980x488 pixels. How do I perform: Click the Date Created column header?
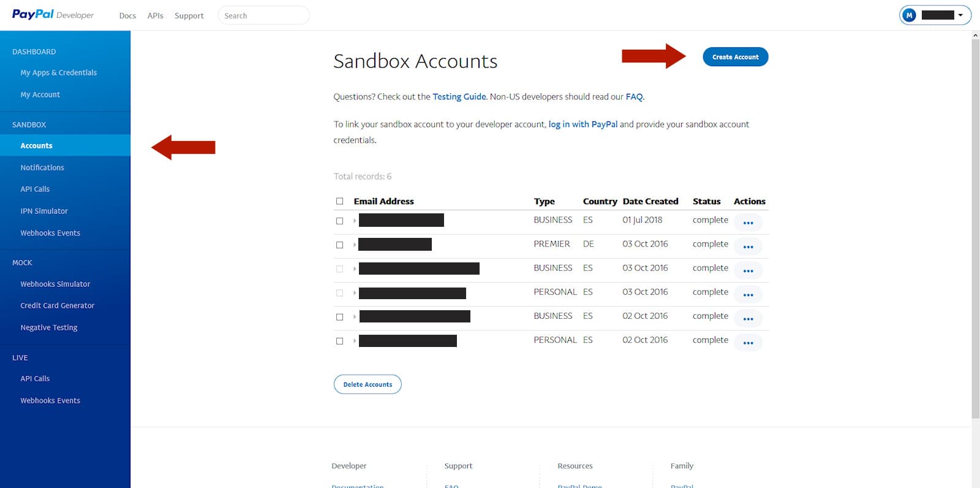650,201
